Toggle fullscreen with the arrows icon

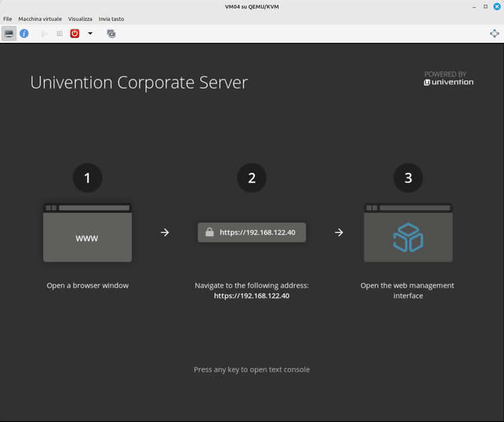tap(494, 33)
